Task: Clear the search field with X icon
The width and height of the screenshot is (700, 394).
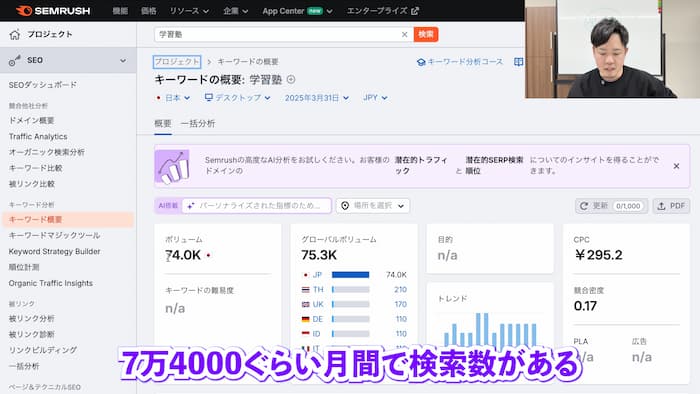Action: [x=404, y=34]
